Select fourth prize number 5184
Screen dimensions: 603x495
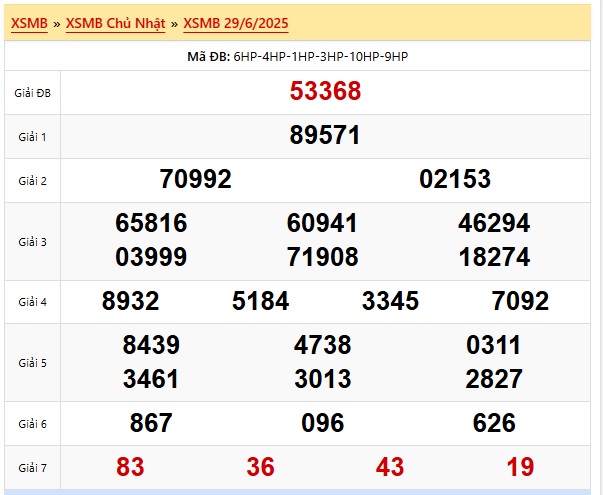260,301
